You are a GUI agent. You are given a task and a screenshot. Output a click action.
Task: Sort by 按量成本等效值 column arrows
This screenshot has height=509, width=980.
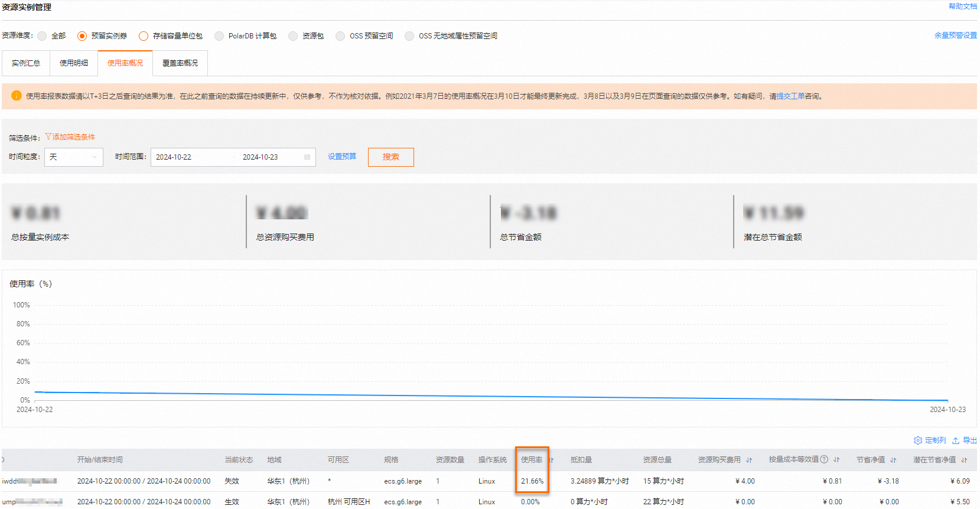836,460
